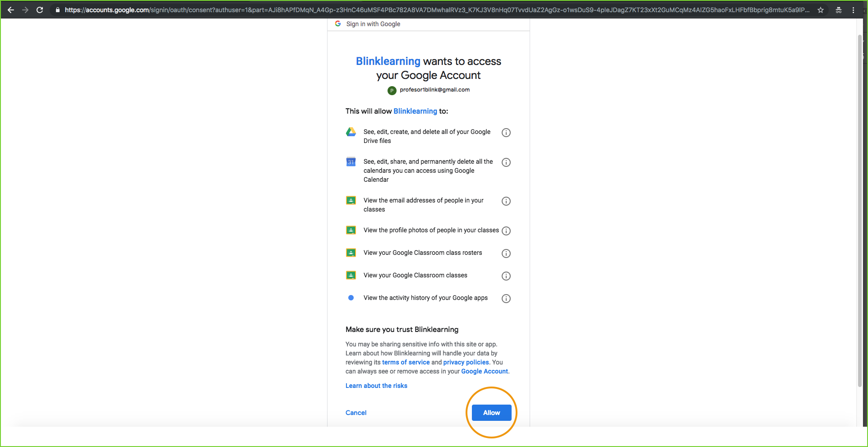Click the URL address bar
Screen dimensions: 868x447
pos(433,10)
